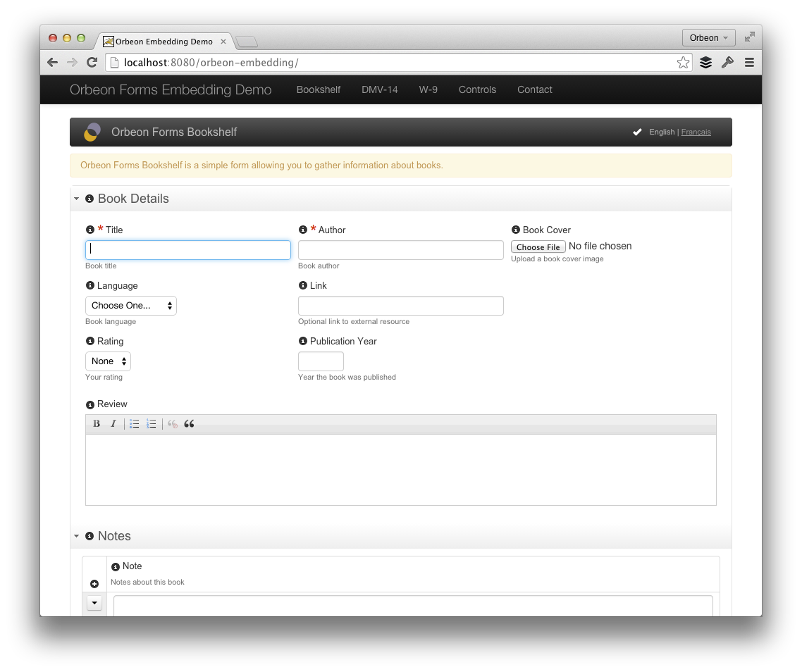The image size is (802, 672).
Task: Open the note row dropdown menu
Action: 94,603
